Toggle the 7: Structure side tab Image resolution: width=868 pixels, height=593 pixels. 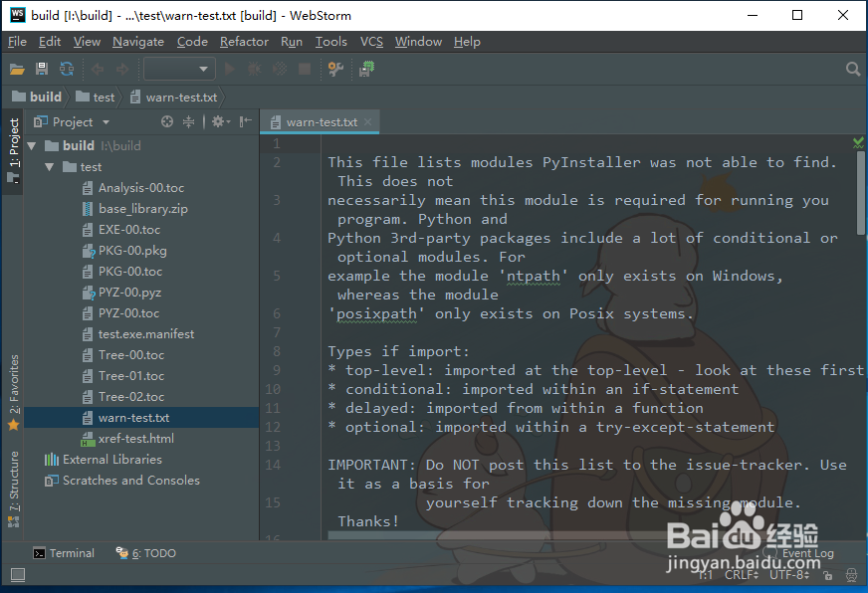[x=13, y=489]
